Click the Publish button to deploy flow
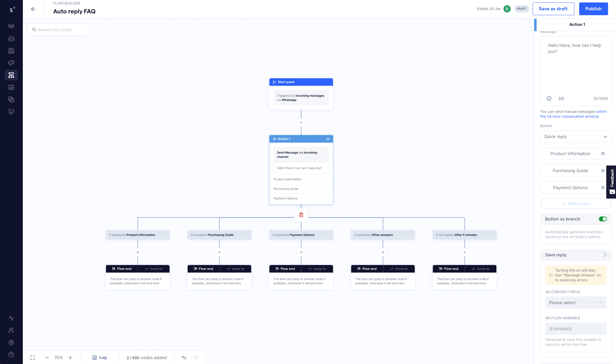The height and width of the screenshot is (364, 616). [x=593, y=9]
